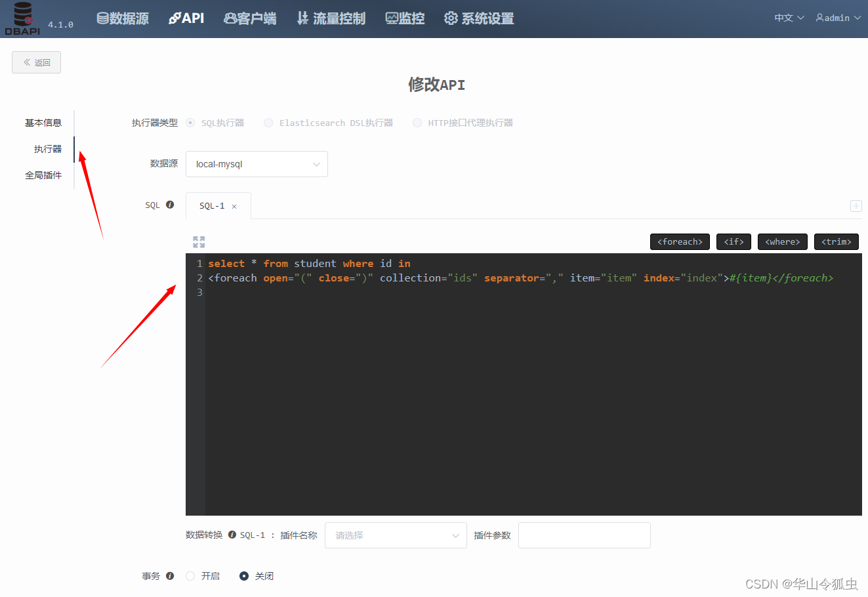
Task: Select the Elasticsearch DSL执行器 option
Action: tap(268, 123)
